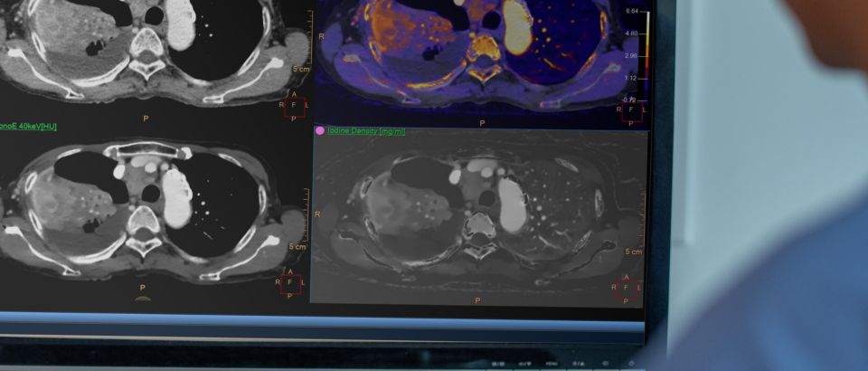Click the 5 cm ruler in the MonoE viewport
Viewport: 868px width, 371px height.
pos(297,245)
